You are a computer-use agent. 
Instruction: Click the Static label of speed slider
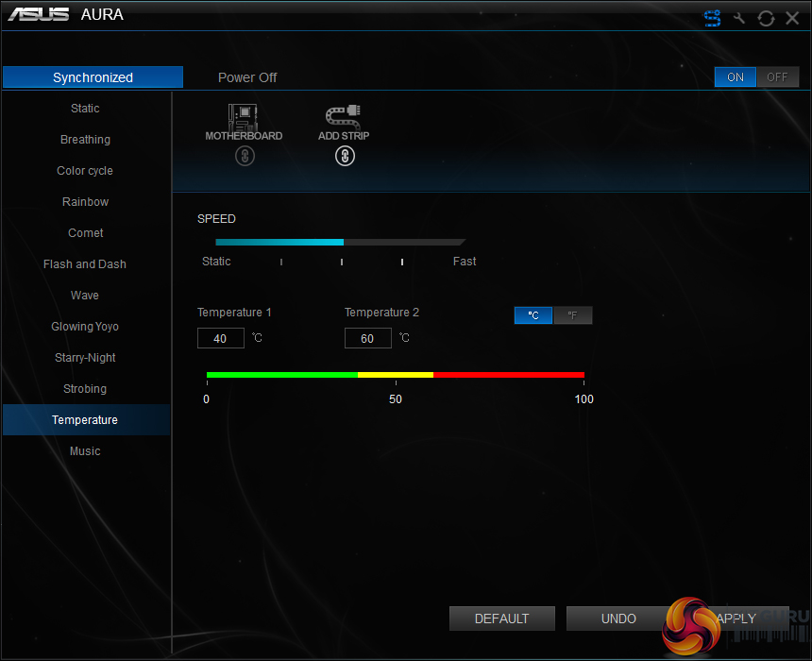coord(216,261)
